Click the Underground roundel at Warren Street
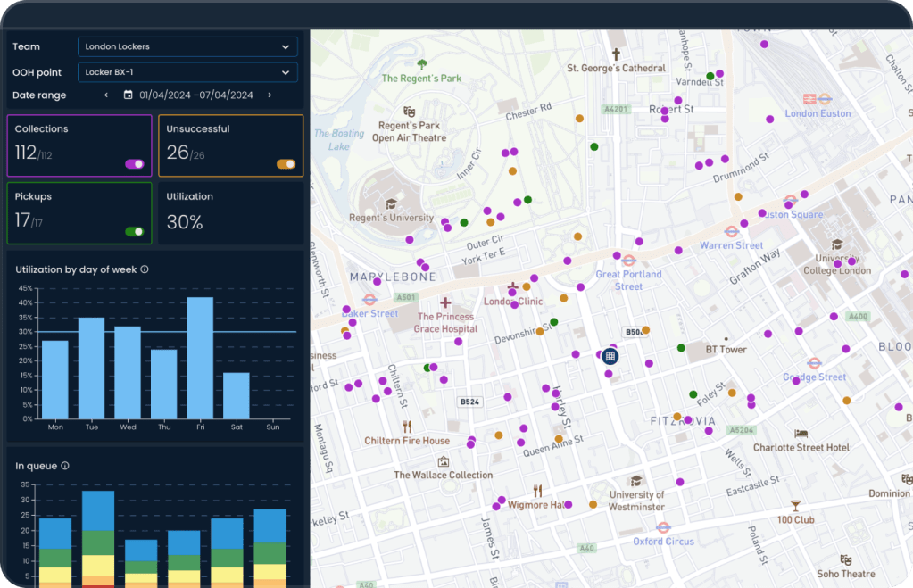 pyautogui.click(x=731, y=232)
